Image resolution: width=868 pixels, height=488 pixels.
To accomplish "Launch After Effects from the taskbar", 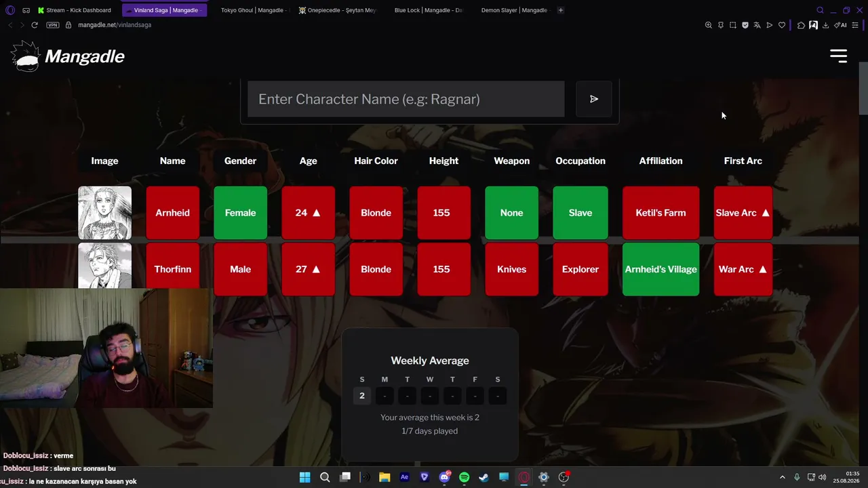I will pos(405,477).
